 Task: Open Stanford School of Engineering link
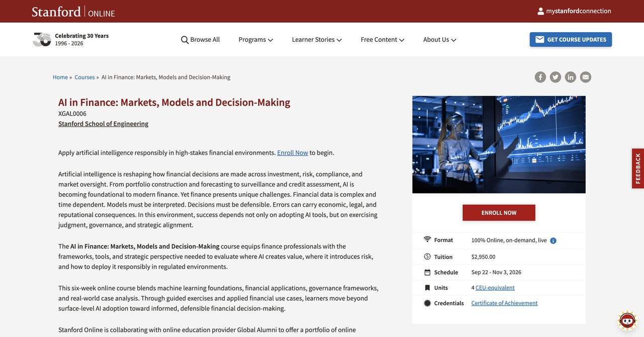103,124
